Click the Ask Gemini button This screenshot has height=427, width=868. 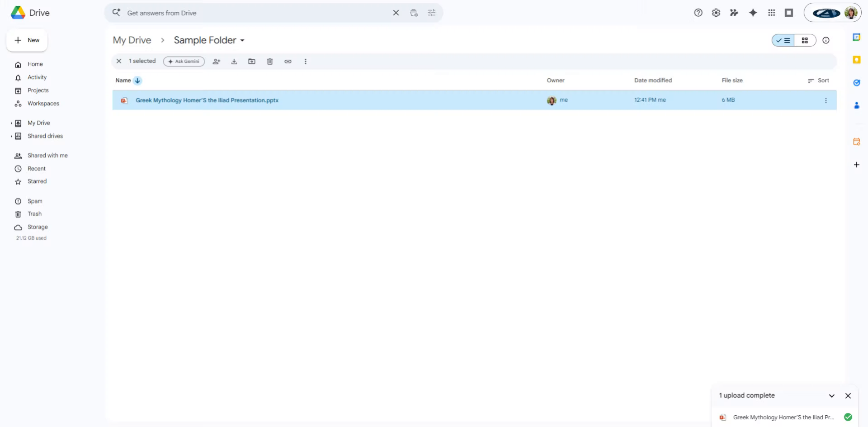tap(184, 62)
